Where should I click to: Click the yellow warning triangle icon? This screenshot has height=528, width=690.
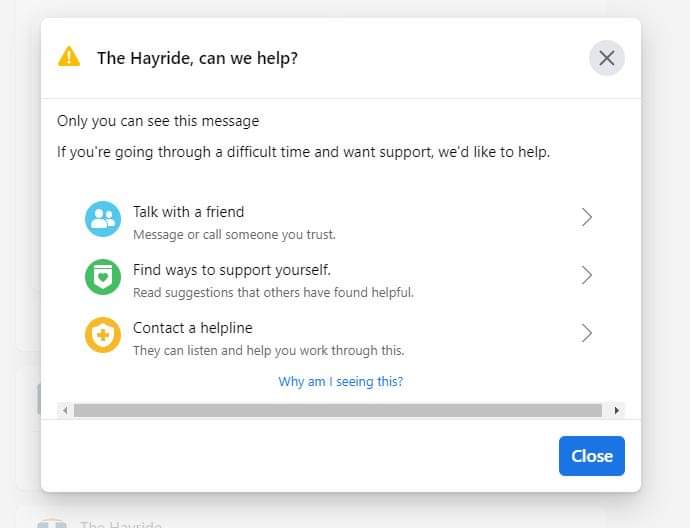tap(69, 57)
